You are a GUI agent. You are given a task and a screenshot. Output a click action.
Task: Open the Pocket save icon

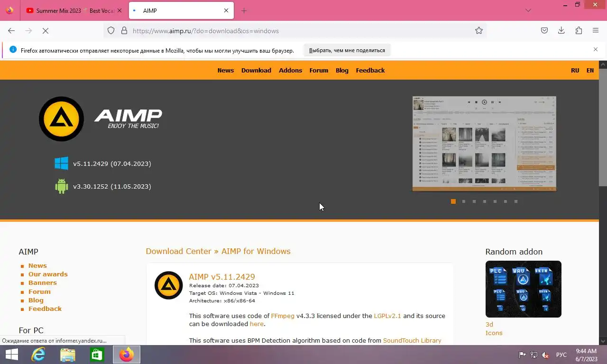tap(544, 31)
